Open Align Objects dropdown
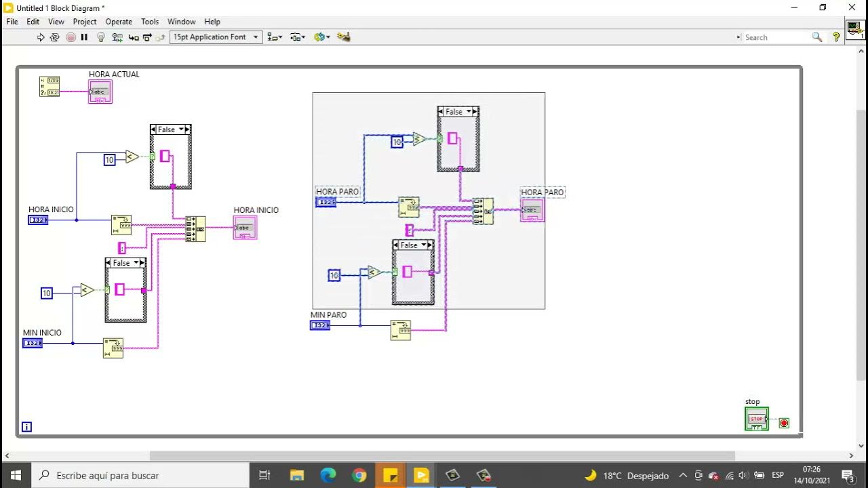 pyautogui.click(x=275, y=37)
